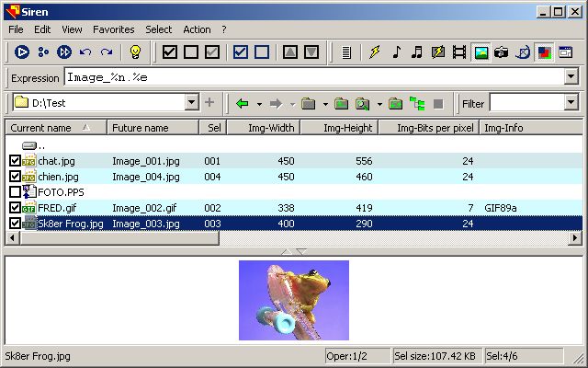Click the Img-Width column header
588x368 pixels.
[x=271, y=128]
